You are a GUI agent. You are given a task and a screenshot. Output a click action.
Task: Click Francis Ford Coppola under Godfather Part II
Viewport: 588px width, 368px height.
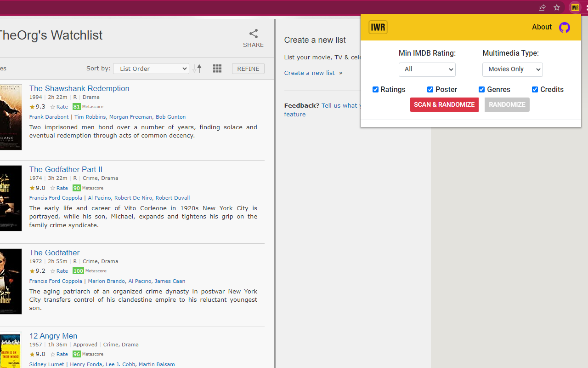coord(56,198)
